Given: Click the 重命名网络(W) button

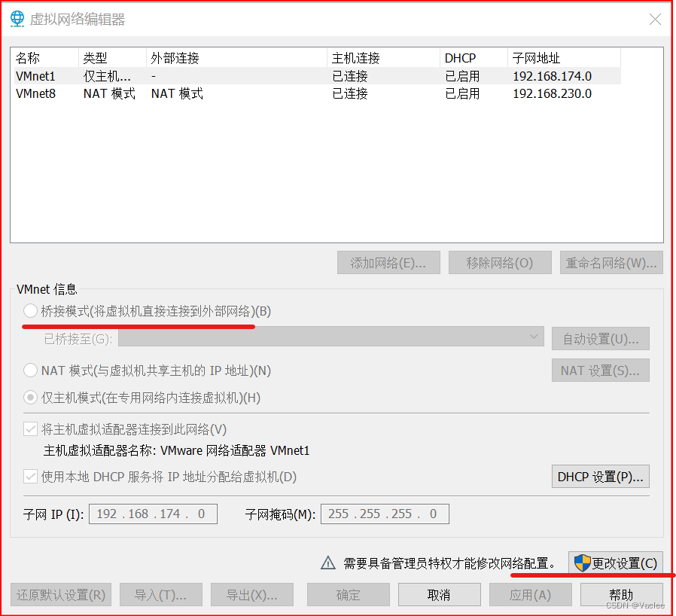Looking at the screenshot, I should (x=611, y=263).
